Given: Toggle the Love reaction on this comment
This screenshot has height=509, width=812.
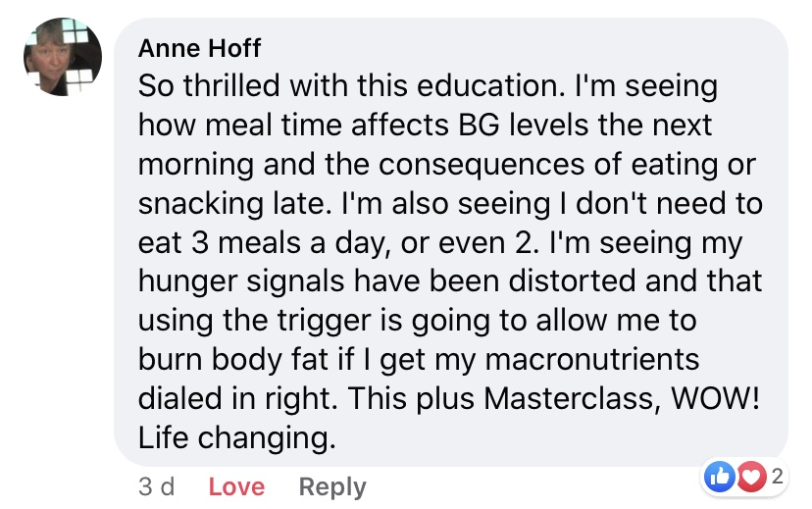Looking at the screenshot, I should (236, 486).
